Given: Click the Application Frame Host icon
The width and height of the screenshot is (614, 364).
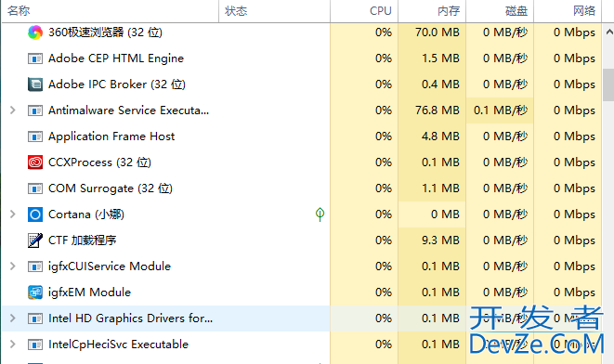Looking at the screenshot, I should pos(35,136).
